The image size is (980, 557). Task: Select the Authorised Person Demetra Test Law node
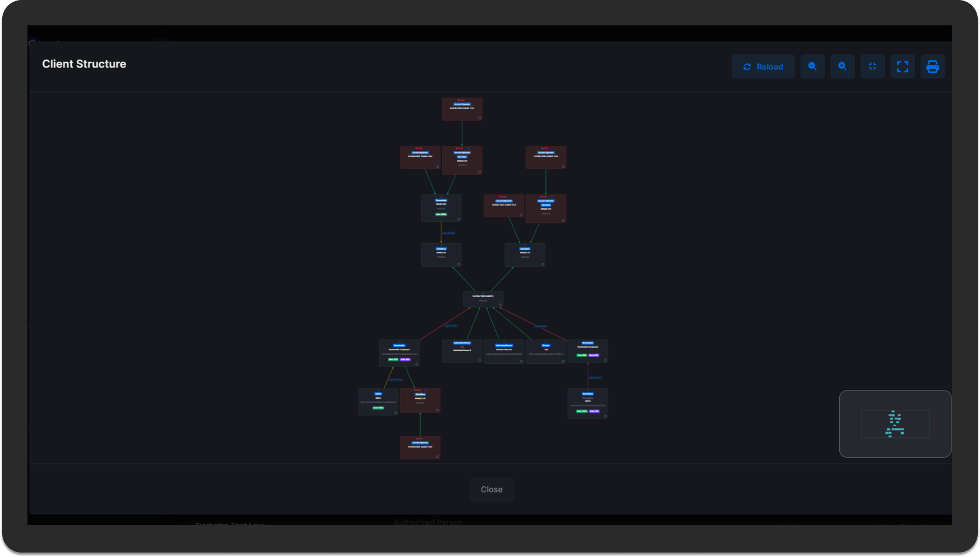(x=504, y=349)
